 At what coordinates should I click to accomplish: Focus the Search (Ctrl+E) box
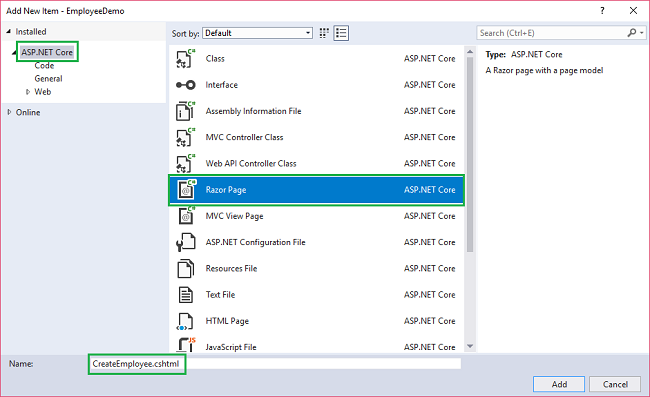(x=551, y=33)
